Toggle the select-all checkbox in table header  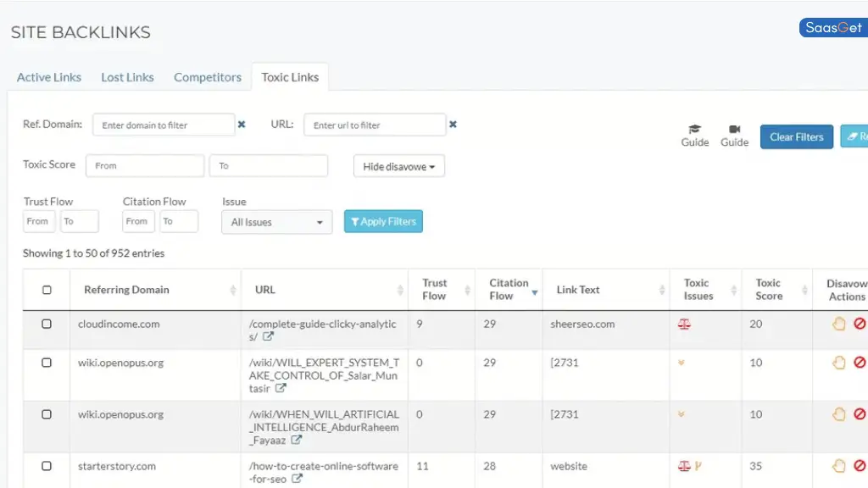tap(47, 290)
